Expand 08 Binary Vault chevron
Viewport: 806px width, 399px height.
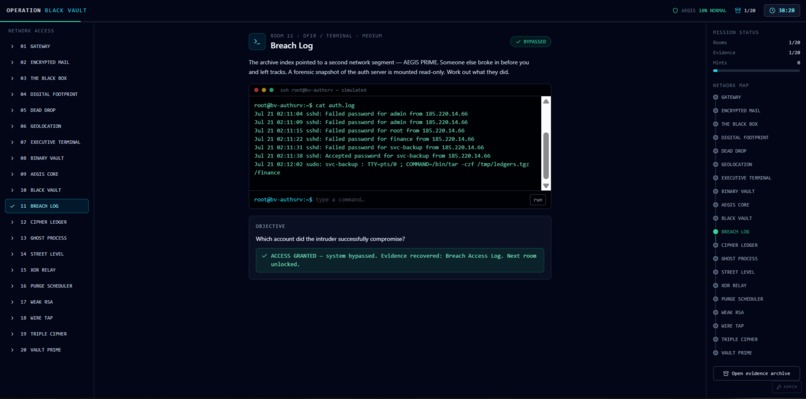point(12,158)
